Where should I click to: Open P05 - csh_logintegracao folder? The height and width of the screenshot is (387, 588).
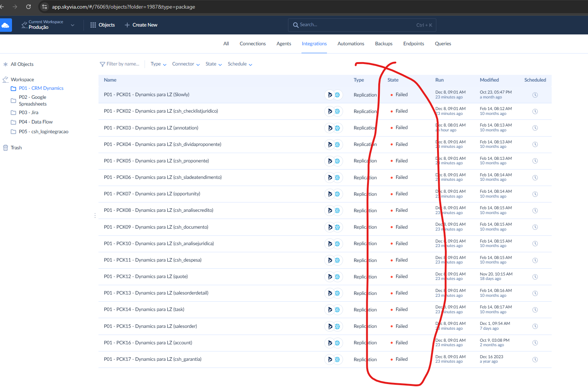[43, 132]
